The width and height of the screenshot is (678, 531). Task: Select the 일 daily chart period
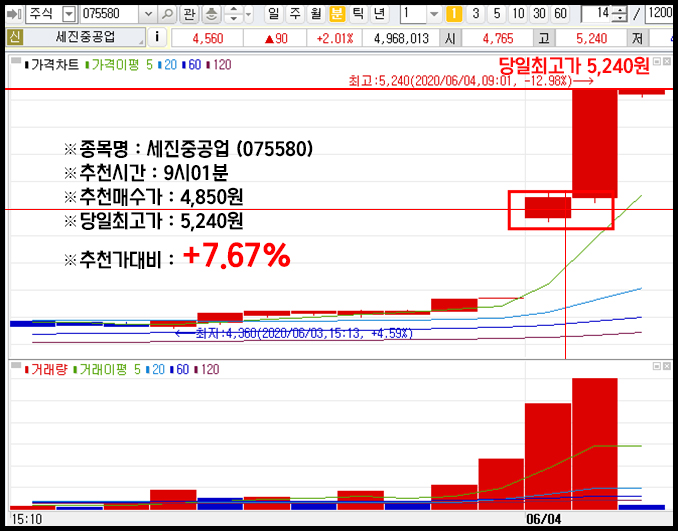(x=273, y=14)
